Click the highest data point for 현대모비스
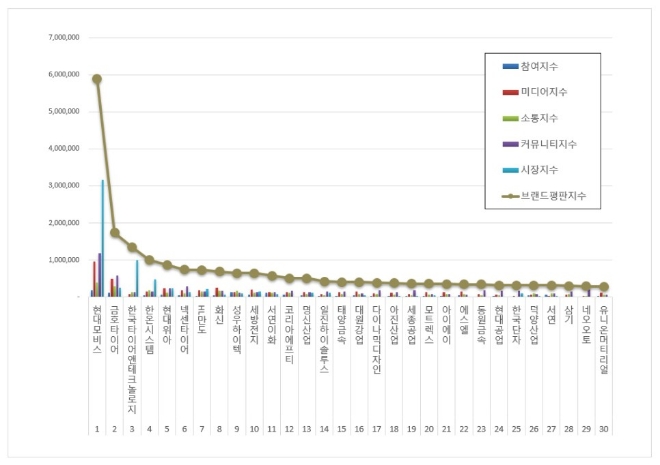The height and width of the screenshot is (465, 660). [97, 79]
